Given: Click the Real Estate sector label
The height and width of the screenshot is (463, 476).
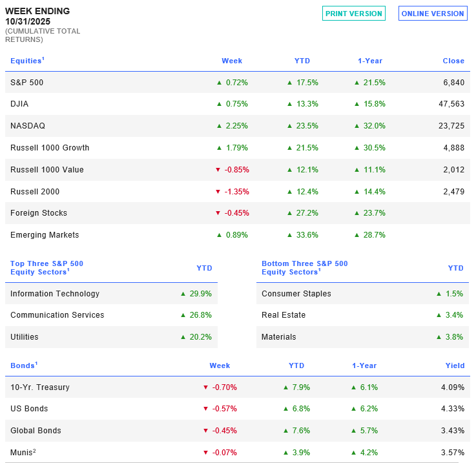Looking at the screenshot, I should (284, 315).
